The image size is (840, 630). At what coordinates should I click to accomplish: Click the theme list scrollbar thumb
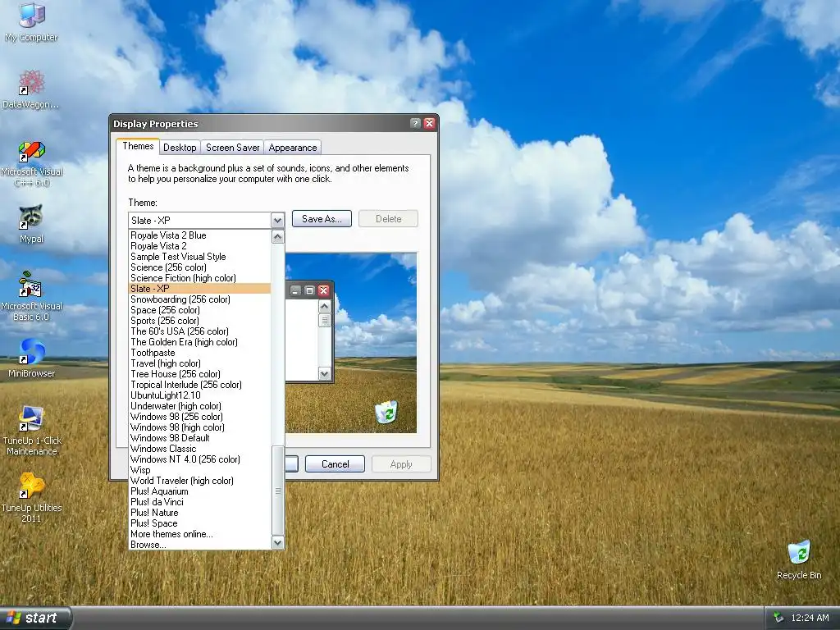277,491
